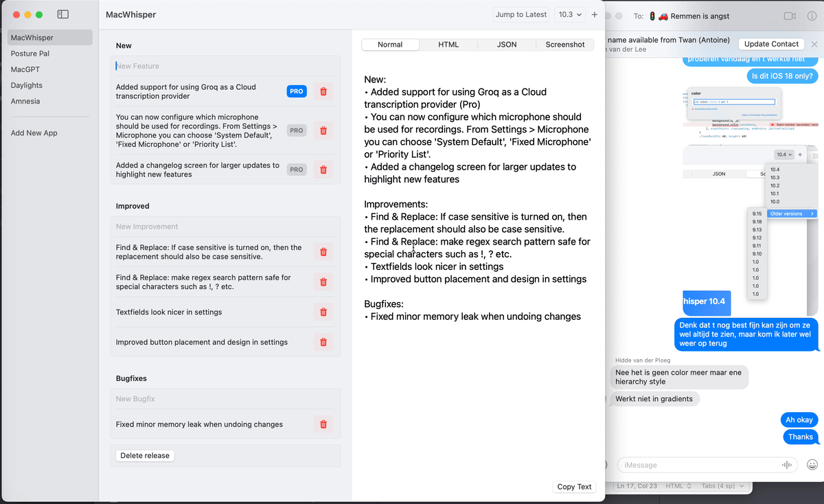
Task: Open the 10.3 version dropdown
Action: (x=571, y=14)
